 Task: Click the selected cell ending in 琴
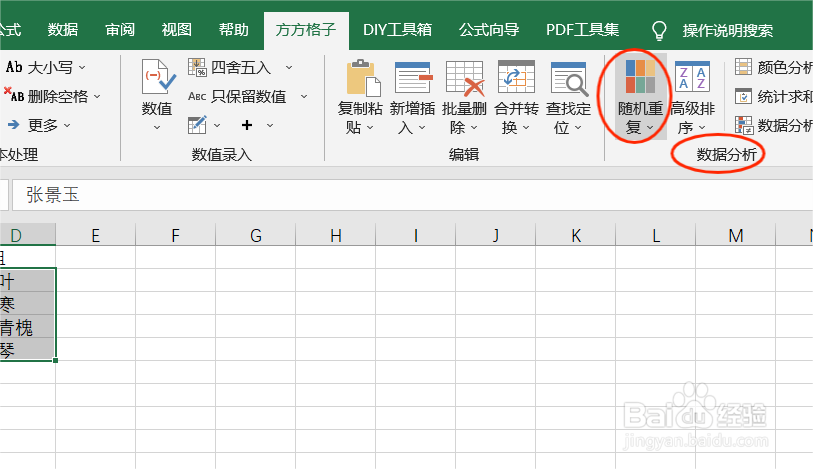[27, 349]
